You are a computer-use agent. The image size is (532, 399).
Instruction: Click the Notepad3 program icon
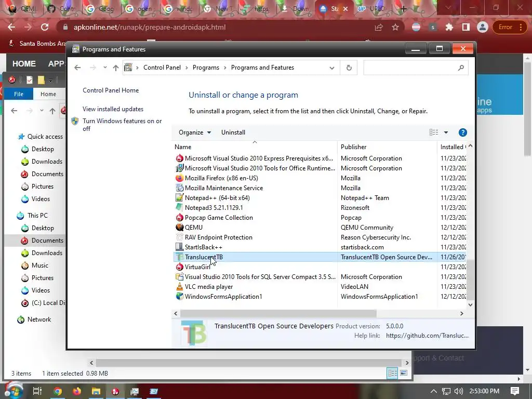(179, 208)
